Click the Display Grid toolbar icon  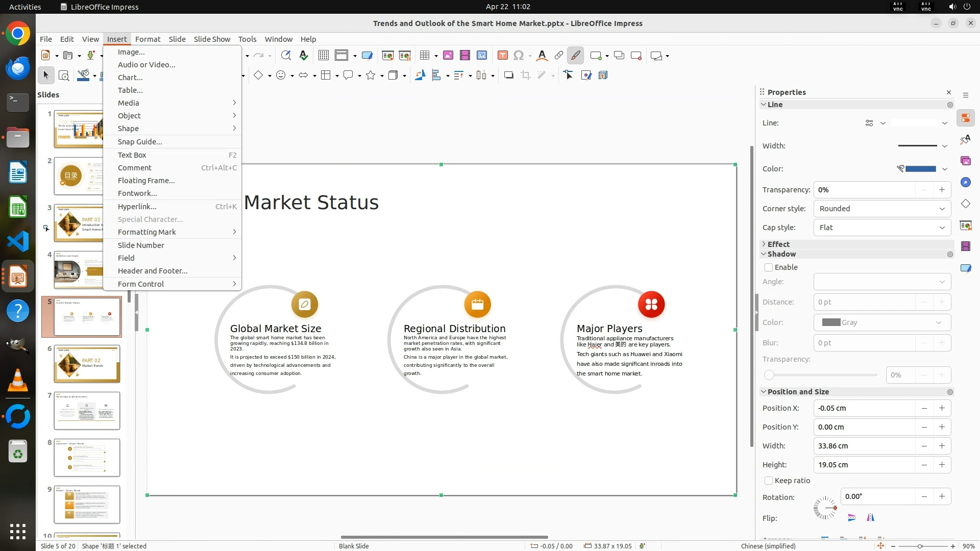click(323, 56)
